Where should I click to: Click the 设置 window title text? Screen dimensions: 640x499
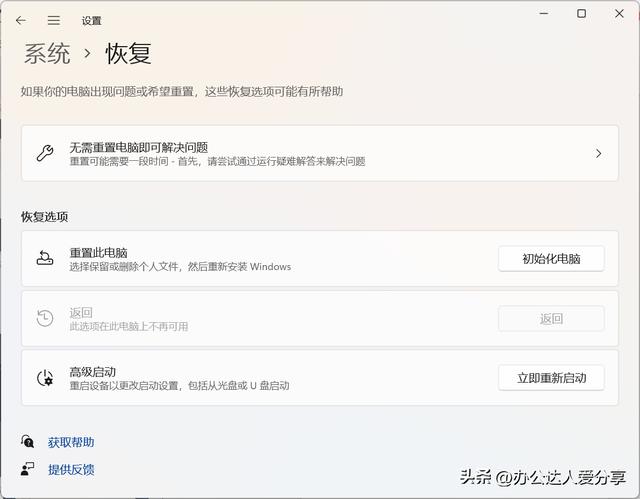(91, 21)
